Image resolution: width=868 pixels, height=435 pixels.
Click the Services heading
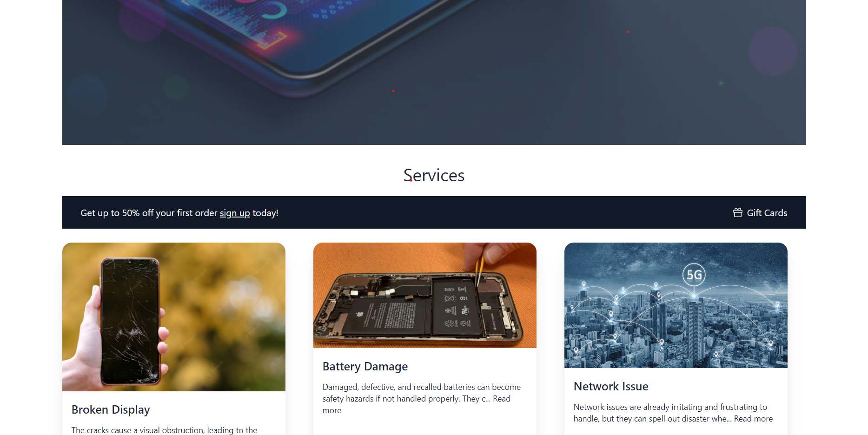click(434, 175)
